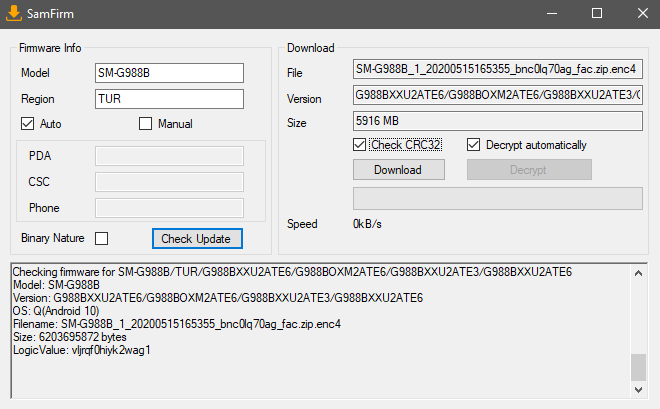
Task: Select the Region field with TUR
Action: coord(169,99)
